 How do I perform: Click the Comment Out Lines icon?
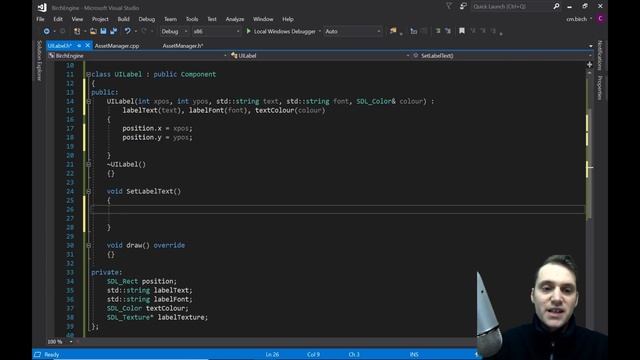coord(438,31)
